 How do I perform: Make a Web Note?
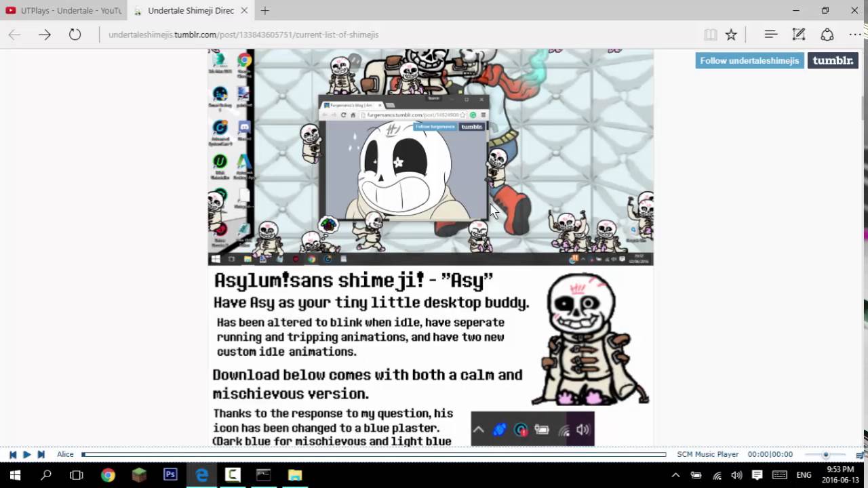pos(799,35)
